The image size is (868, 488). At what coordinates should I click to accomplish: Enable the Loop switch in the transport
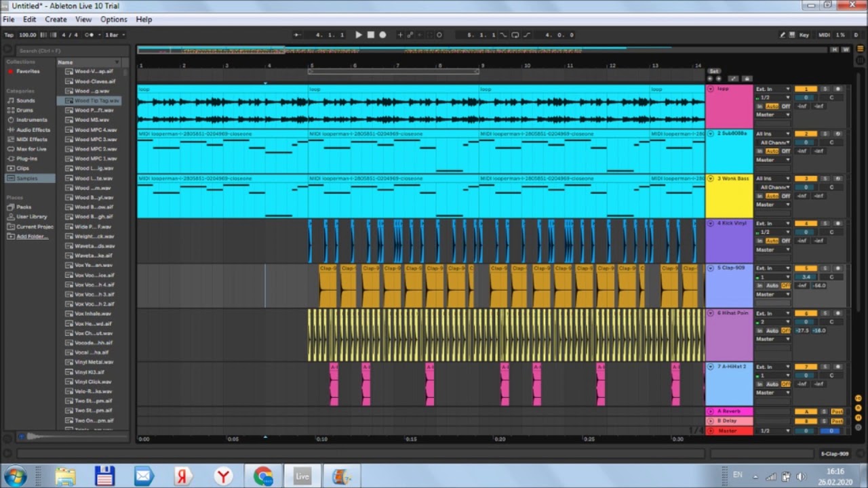[x=515, y=35]
